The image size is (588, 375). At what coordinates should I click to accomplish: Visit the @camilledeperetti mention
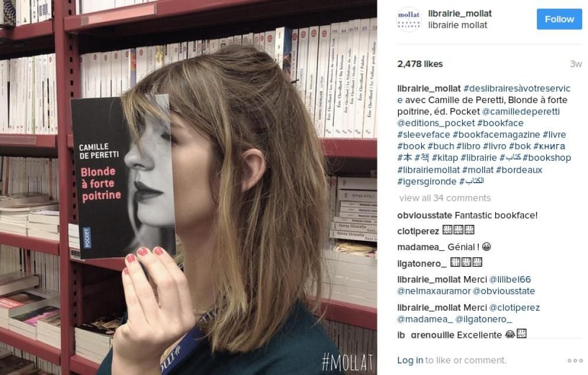click(521, 111)
